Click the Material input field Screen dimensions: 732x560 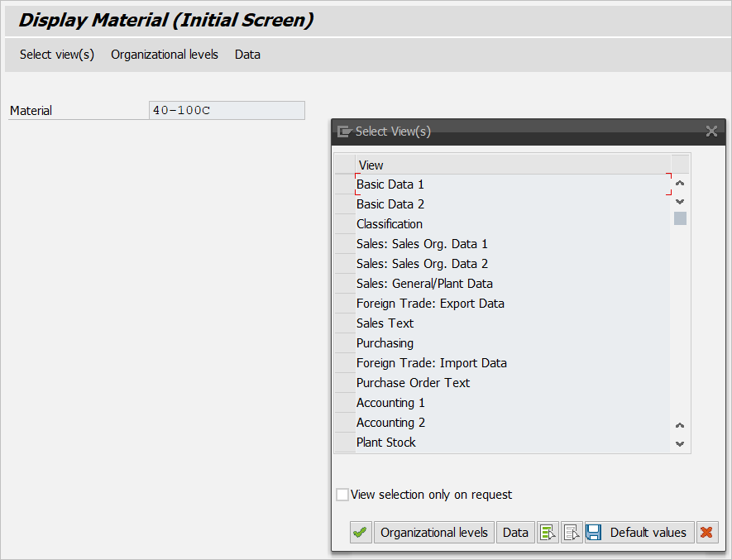227,111
